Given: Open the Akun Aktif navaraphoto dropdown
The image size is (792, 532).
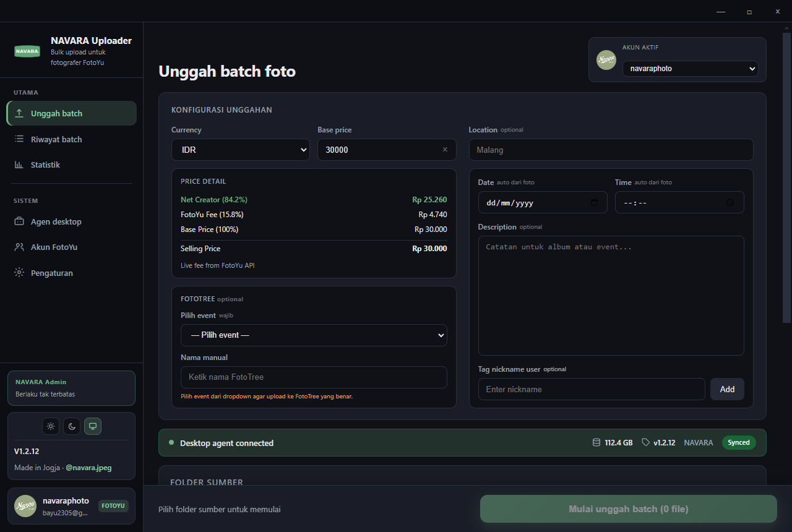Looking at the screenshot, I should coord(691,69).
